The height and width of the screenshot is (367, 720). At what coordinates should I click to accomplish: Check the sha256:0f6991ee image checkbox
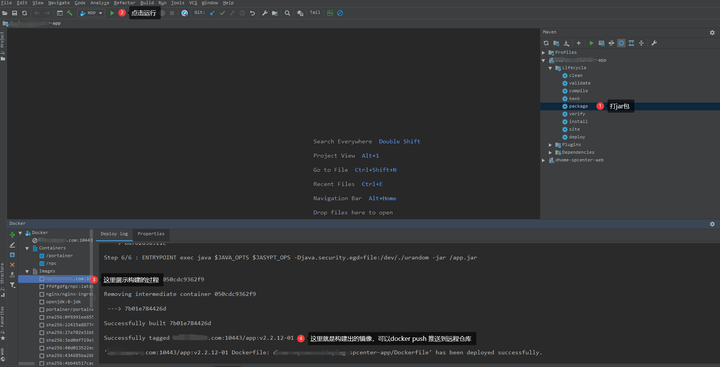tap(42, 317)
